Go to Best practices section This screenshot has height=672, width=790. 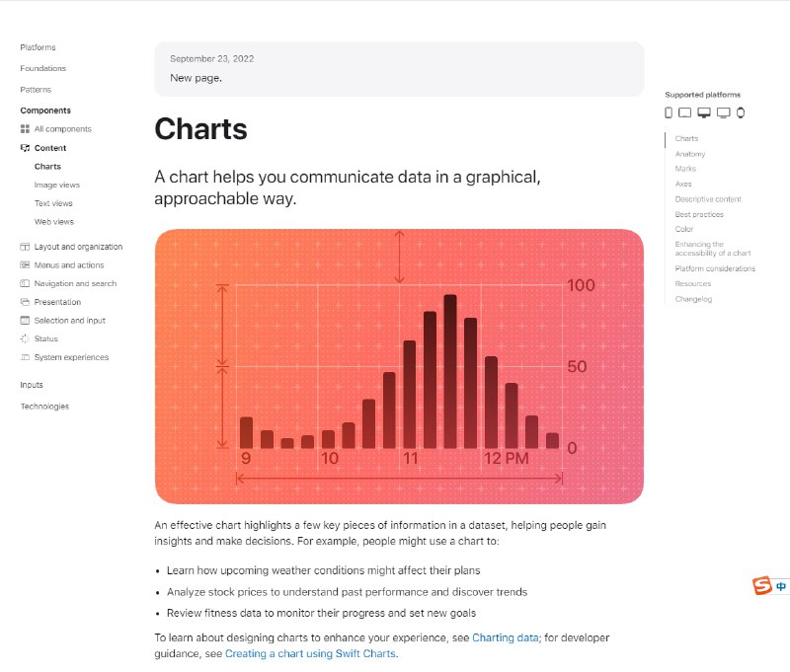(699, 214)
